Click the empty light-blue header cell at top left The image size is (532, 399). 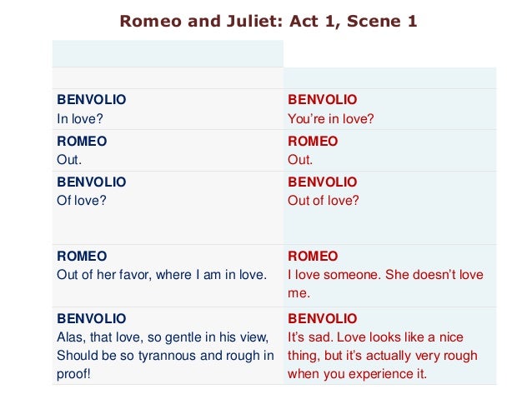tap(168, 52)
